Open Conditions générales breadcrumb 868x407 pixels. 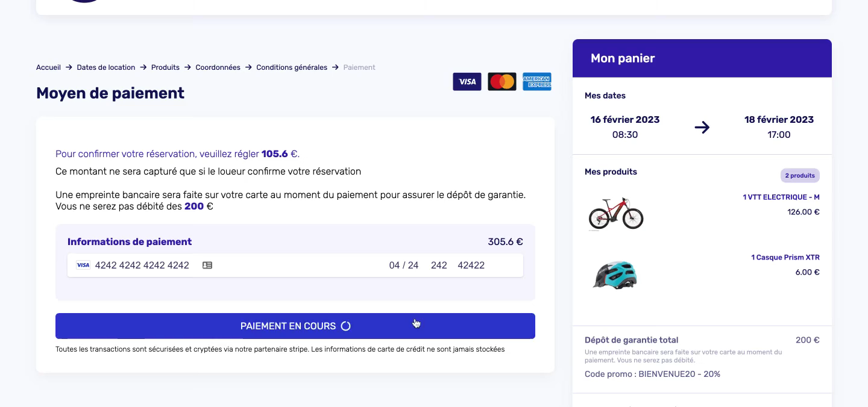[x=292, y=67]
